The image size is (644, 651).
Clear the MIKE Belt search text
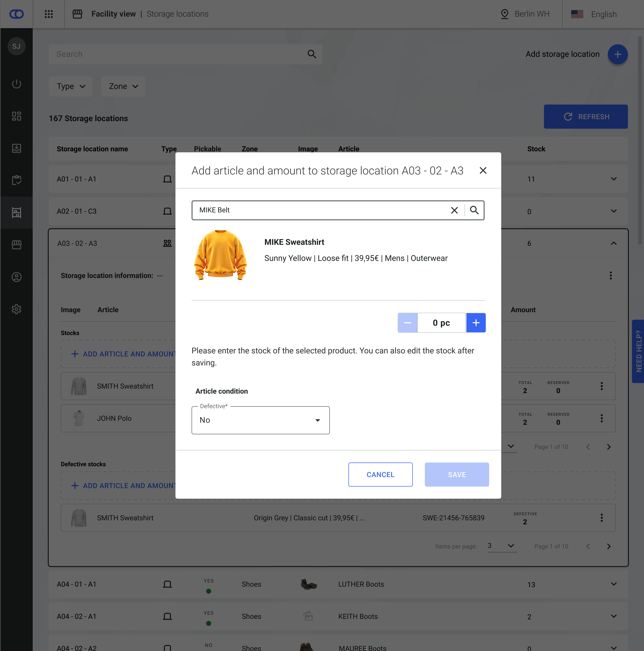454,210
